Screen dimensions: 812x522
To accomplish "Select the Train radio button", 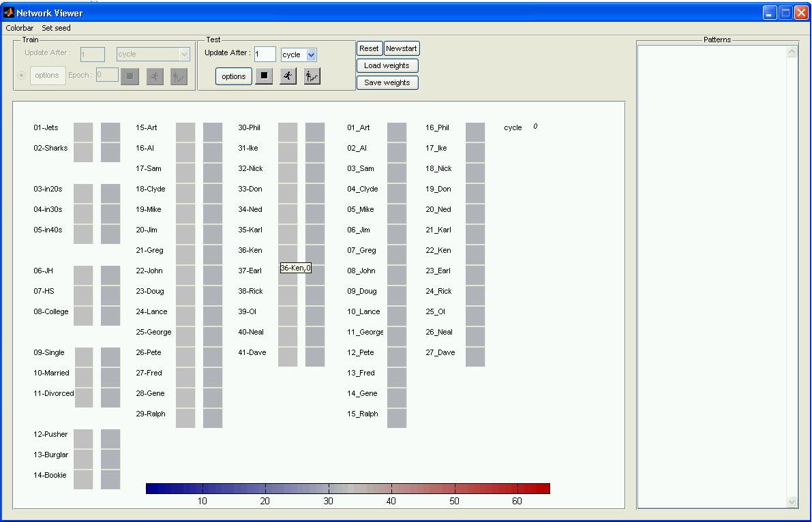I will pyautogui.click(x=22, y=76).
